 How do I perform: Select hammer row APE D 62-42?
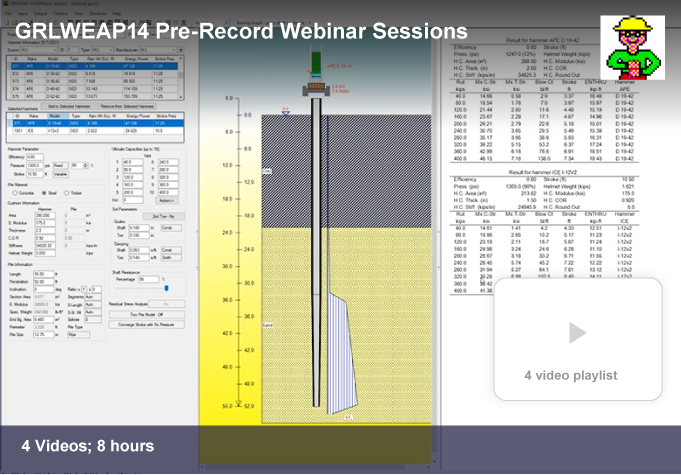pos(93,96)
